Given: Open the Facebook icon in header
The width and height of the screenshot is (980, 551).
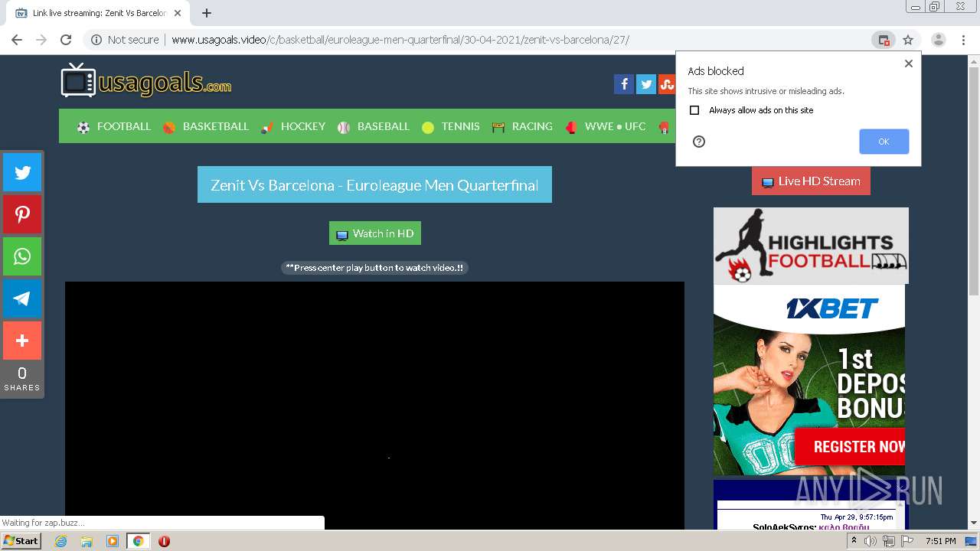Looking at the screenshot, I should tap(623, 84).
